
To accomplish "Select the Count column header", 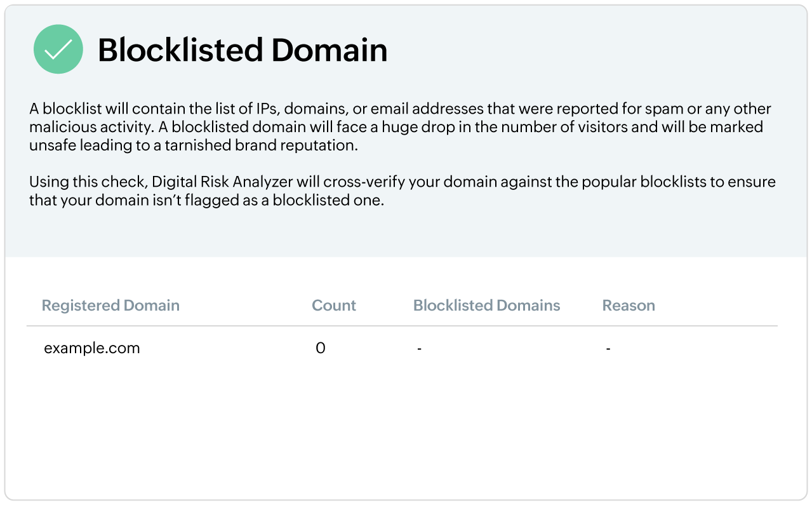I will pos(333,306).
